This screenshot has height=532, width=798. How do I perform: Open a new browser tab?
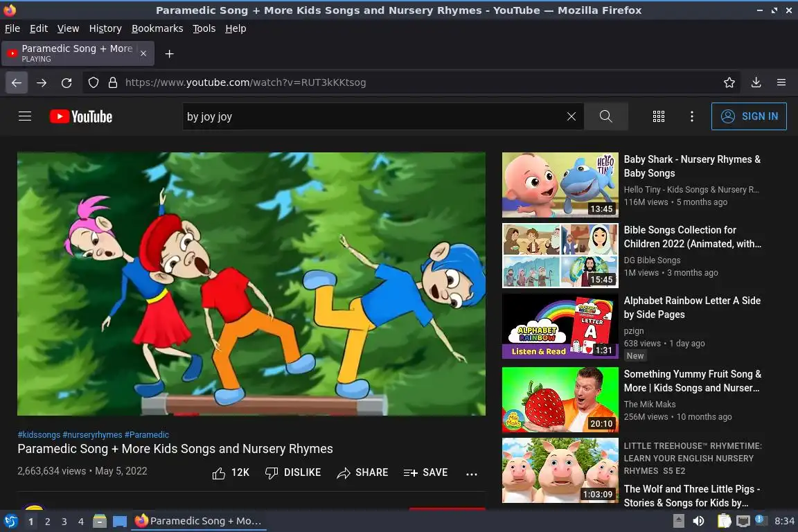170,53
